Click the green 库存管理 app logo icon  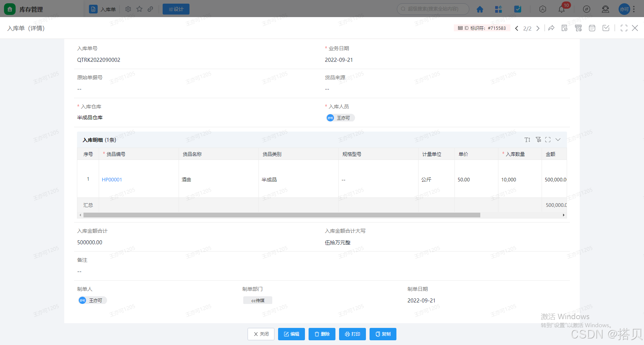click(10, 9)
